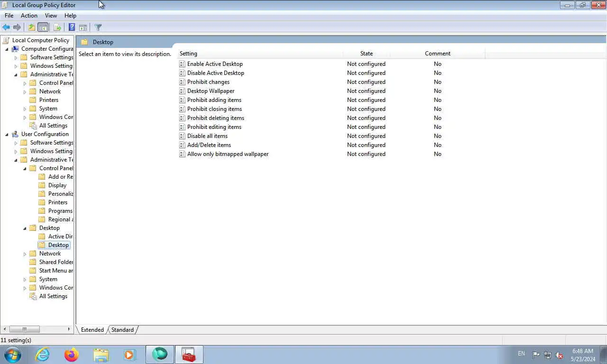This screenshot has width=607, height=364.
Task: Collapse the Computer Configuration node
Action: click(7, 49)
